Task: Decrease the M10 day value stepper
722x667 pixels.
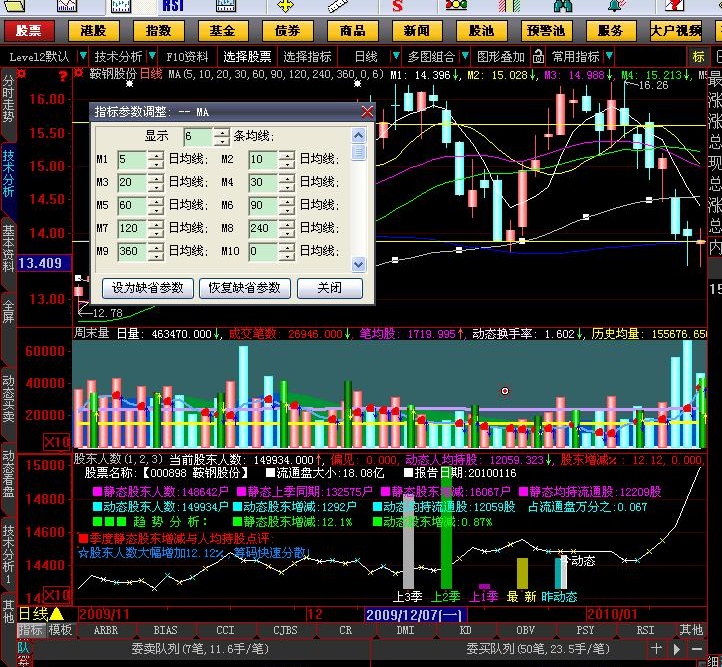Action: [287, 256]
